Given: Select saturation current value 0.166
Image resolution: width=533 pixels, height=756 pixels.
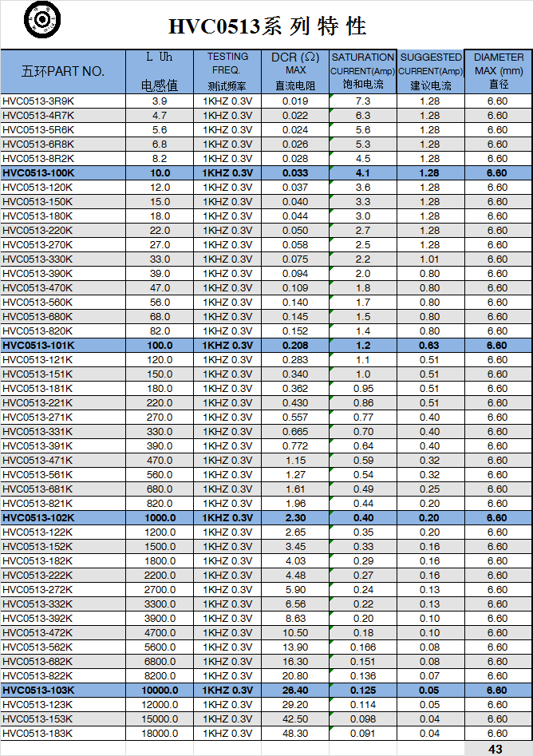Looking at the screenshot, I should 363,647.
